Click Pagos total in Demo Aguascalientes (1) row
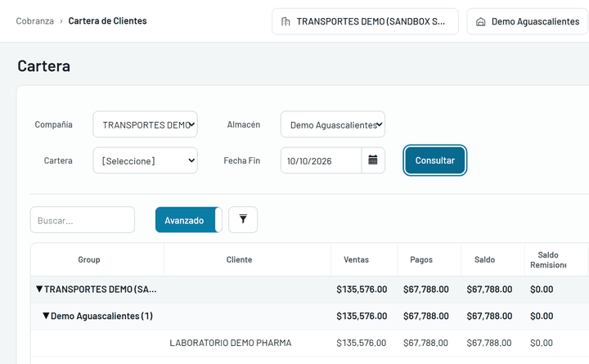The height and width of the screenshot is (364, 589). point(426,316)
